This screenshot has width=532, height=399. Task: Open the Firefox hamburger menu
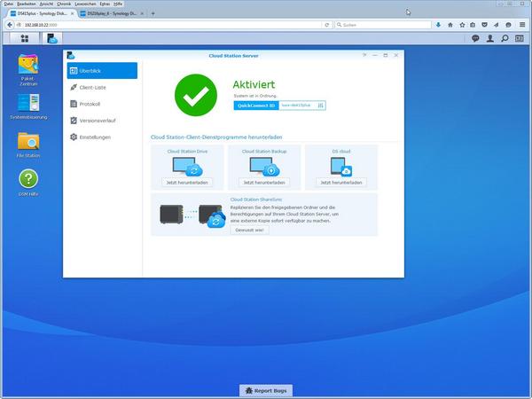click(x=522, y=25)
